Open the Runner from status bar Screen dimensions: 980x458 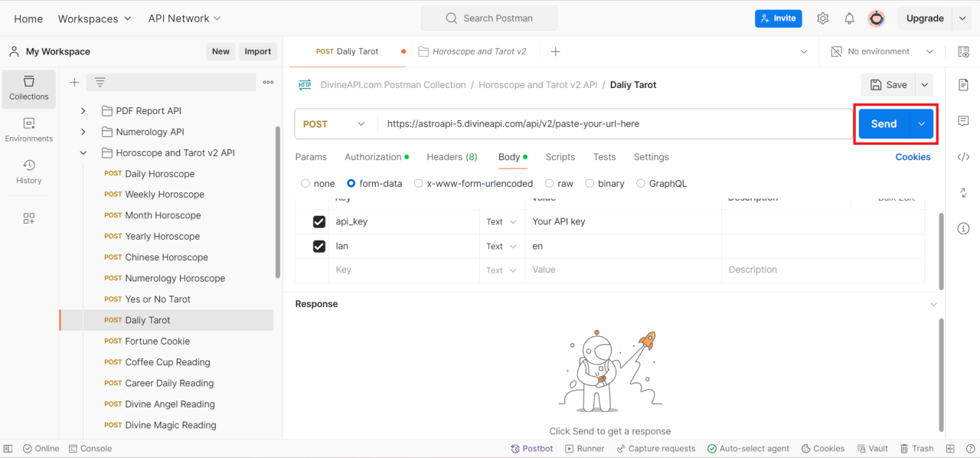pyautogui.click(x=584, y=449)
